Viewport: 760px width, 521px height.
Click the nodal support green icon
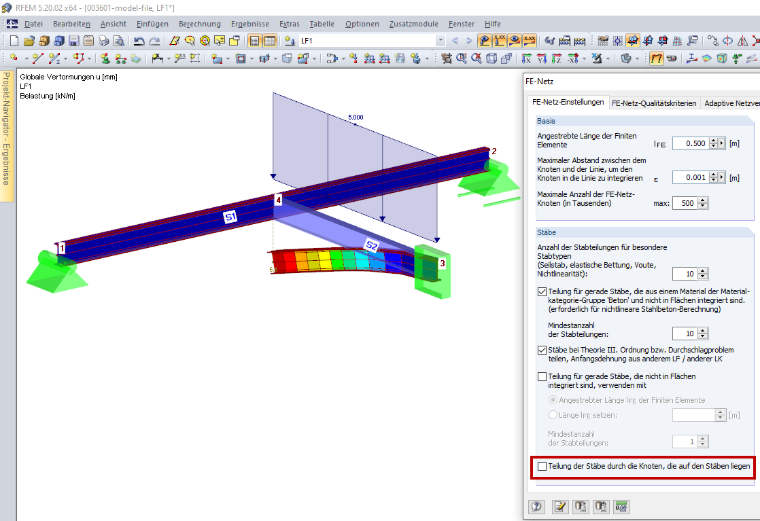(105, 59)
